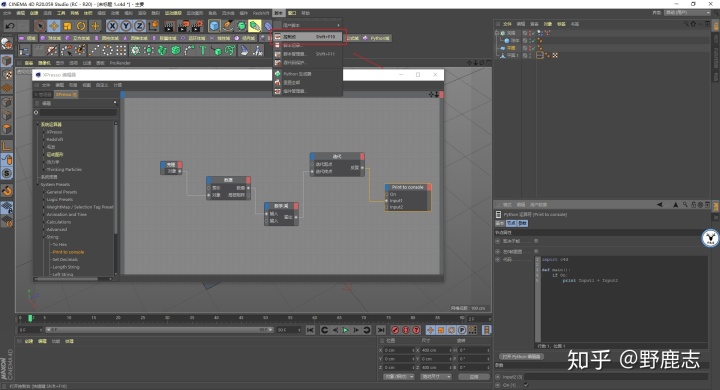This screenshot has width=720, height=390.
Task: Expand the General Presets tree group
Action: point(45,192)
